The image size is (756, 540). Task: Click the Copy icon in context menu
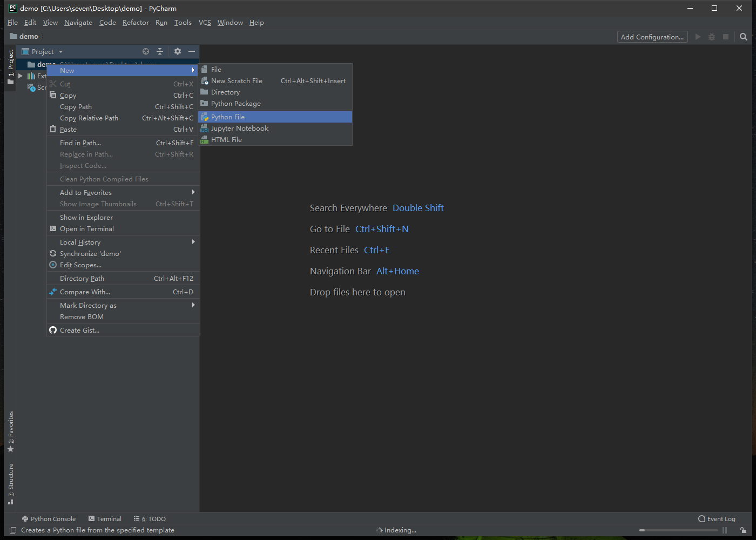point(53,95)
